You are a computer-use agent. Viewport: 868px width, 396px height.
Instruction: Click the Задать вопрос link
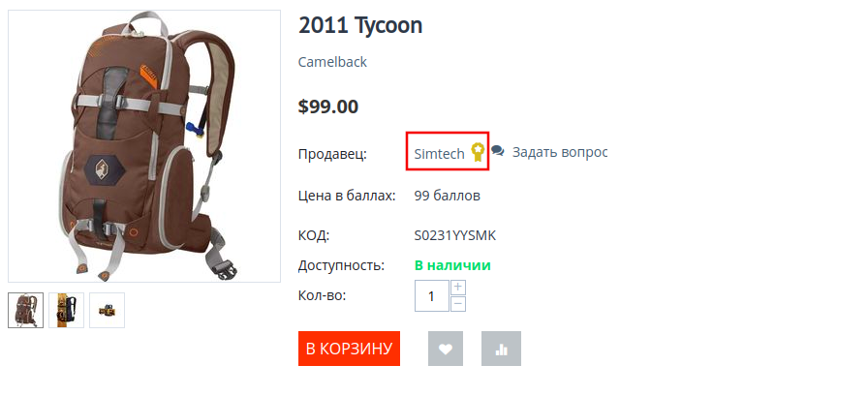(x=559, y=152)
